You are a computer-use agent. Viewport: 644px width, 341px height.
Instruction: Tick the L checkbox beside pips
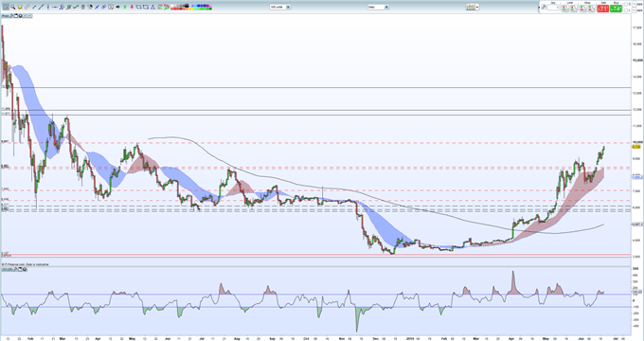pos(626,10)
